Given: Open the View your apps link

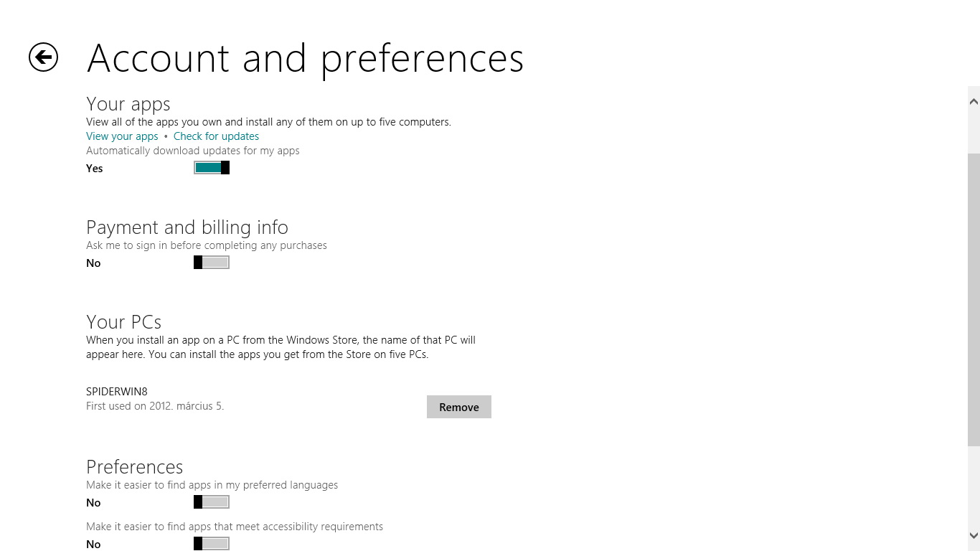Looking at the screenshot, I should click(x=122, y=136).
